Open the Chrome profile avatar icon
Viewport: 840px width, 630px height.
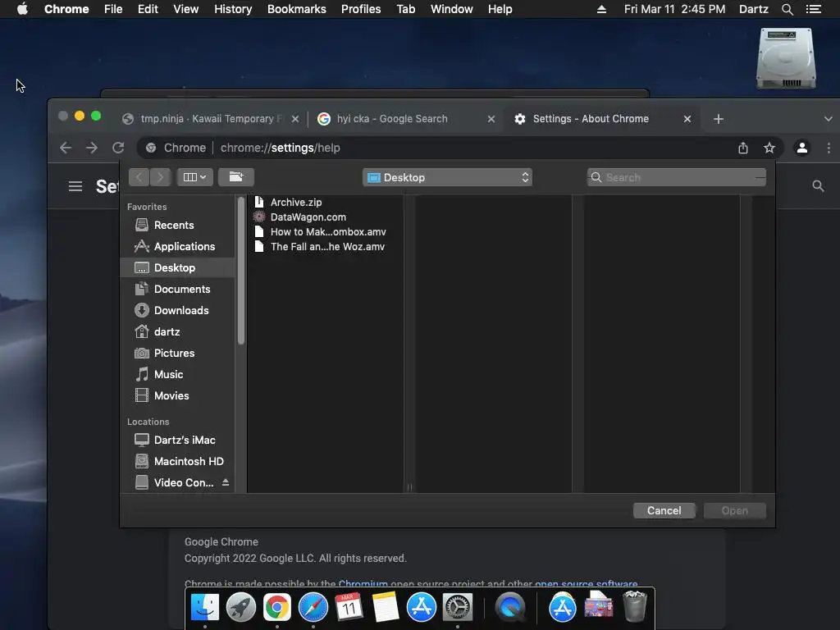802,148
